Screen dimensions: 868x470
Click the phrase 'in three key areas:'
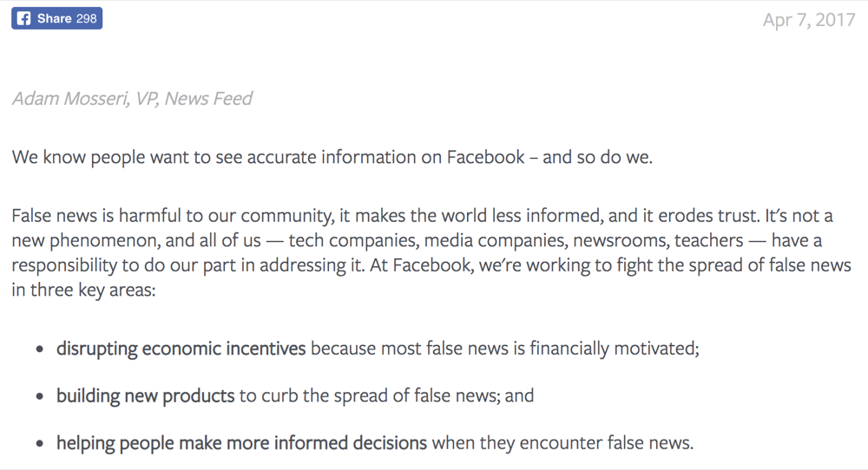[83, 290]
